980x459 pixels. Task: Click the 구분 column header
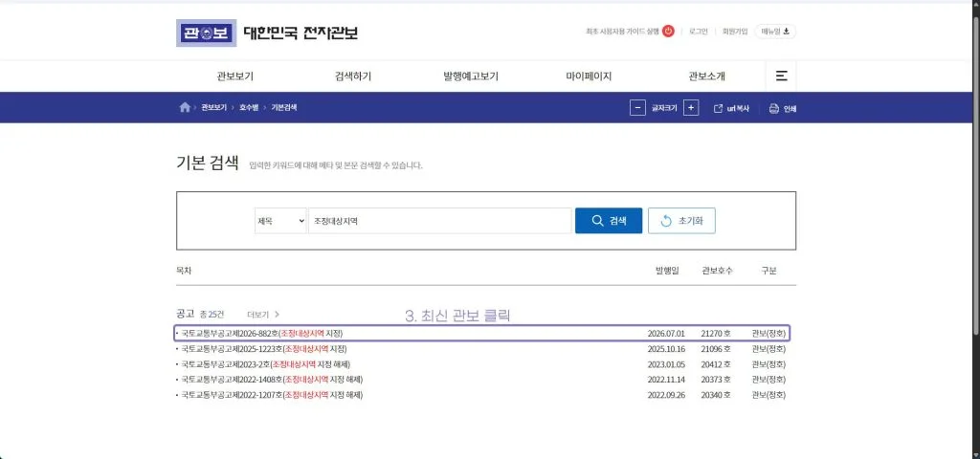[x=768, y=271]
